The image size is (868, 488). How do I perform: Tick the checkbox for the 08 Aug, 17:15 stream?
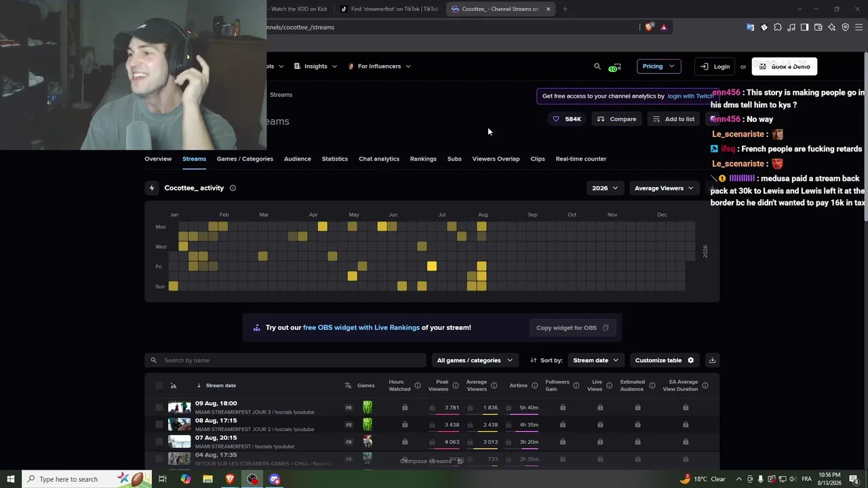(159, 425)
